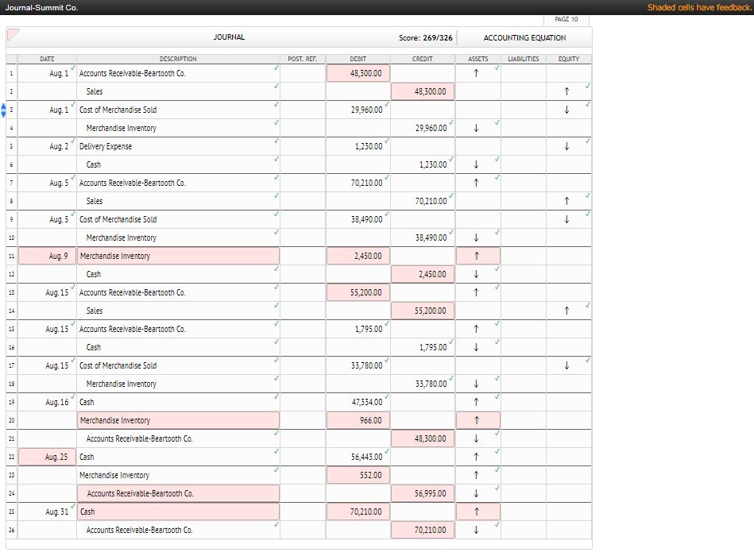Click the ASSETS column header
The height and width of the screenshot is (560, 754).
[478, 59]
